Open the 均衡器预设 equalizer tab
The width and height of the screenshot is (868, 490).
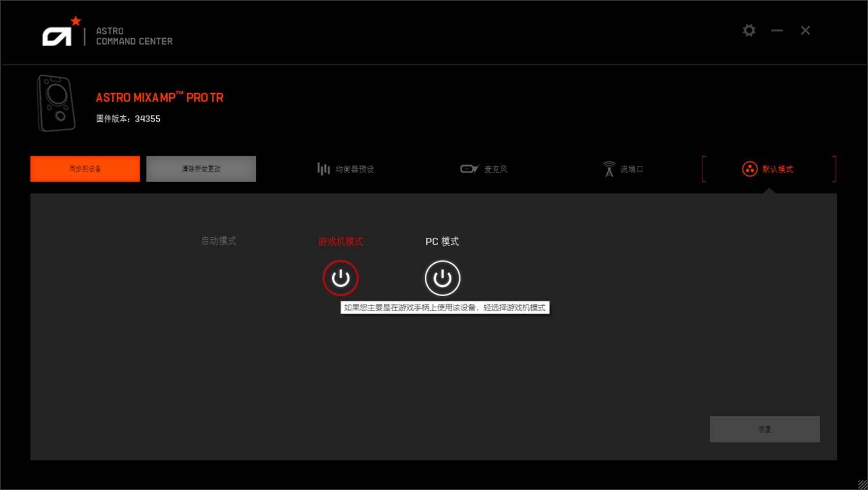[x=345, y=169]
